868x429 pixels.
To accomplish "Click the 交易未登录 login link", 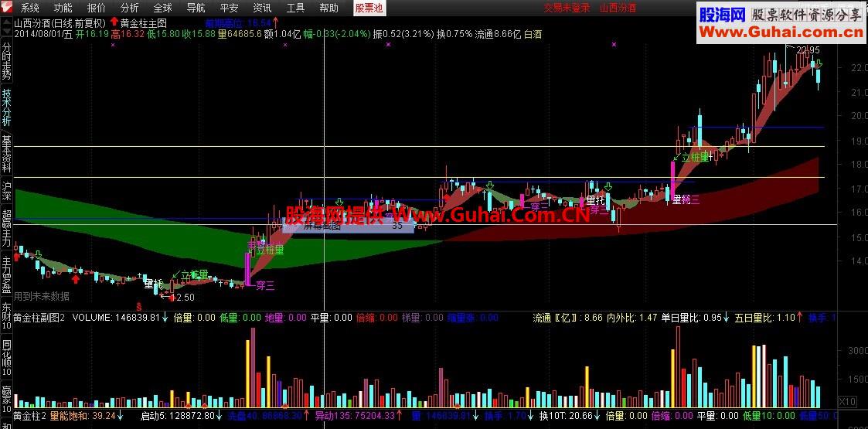I will (567, 8).
